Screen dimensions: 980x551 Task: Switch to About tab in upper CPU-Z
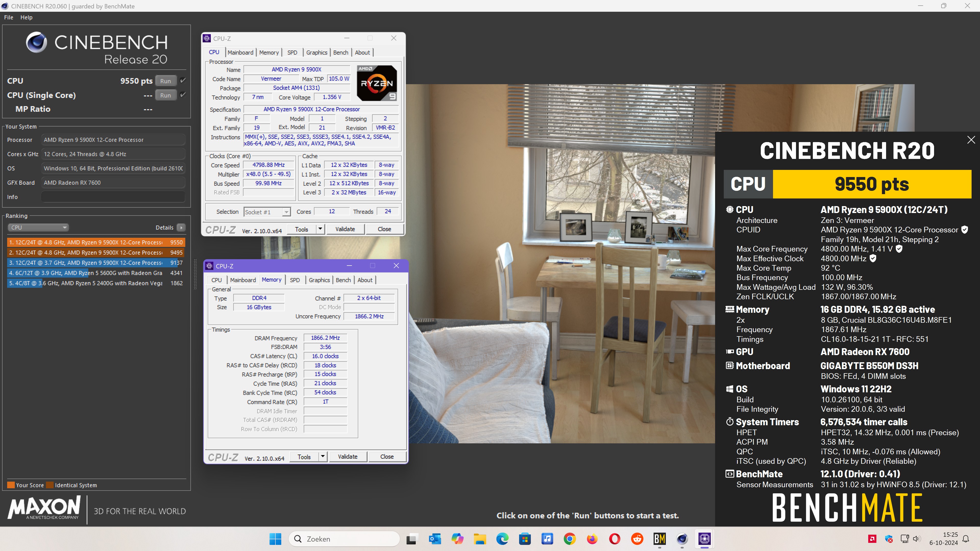362,53
